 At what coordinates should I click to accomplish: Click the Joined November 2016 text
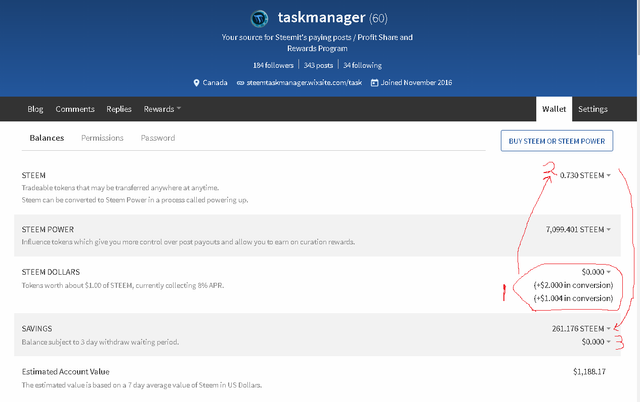(x=416, y=83)
